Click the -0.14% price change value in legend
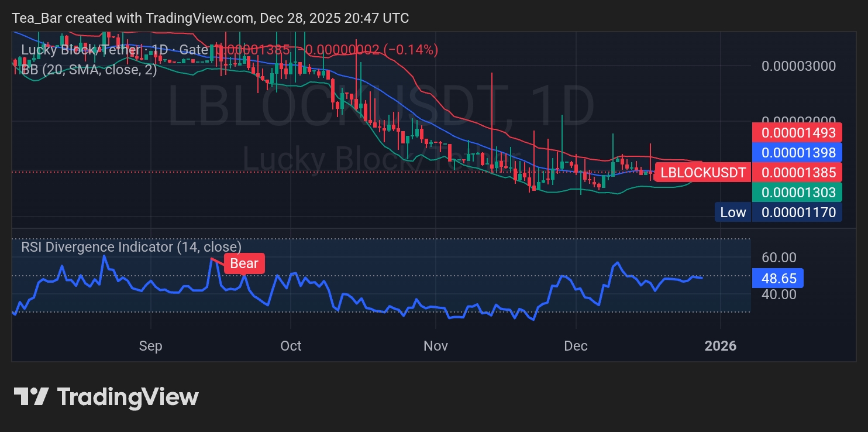The width and height of the screenshot is (868, 432). point(412,50)
